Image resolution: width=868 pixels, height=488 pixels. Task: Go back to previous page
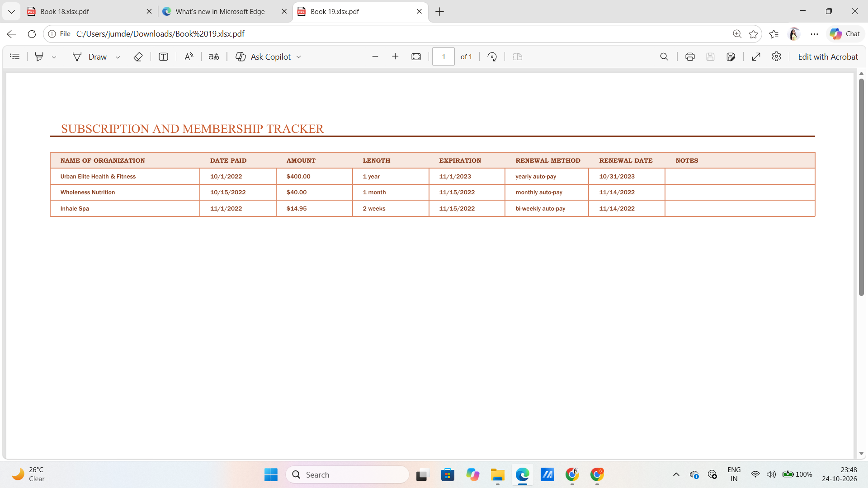tap(12, 34)
